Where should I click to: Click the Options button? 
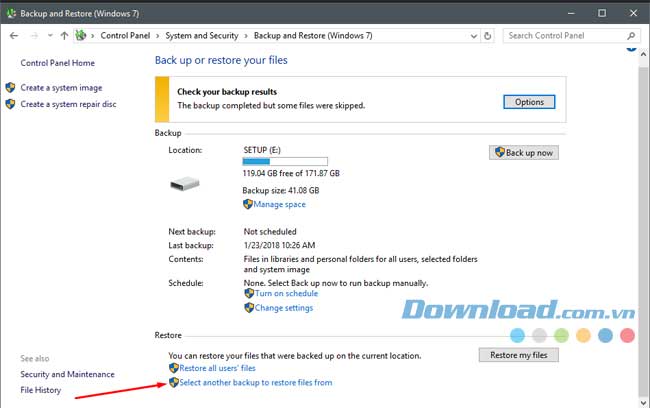tap(529, 102)
